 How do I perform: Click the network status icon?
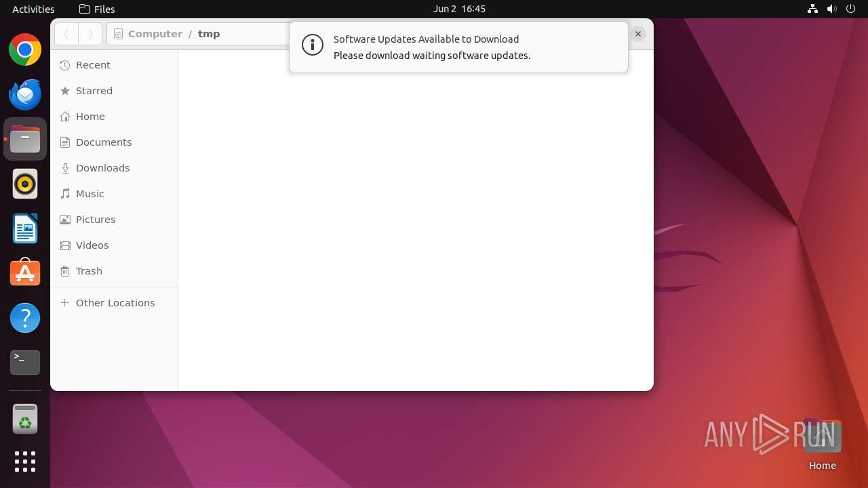click(x=812, y=9)
